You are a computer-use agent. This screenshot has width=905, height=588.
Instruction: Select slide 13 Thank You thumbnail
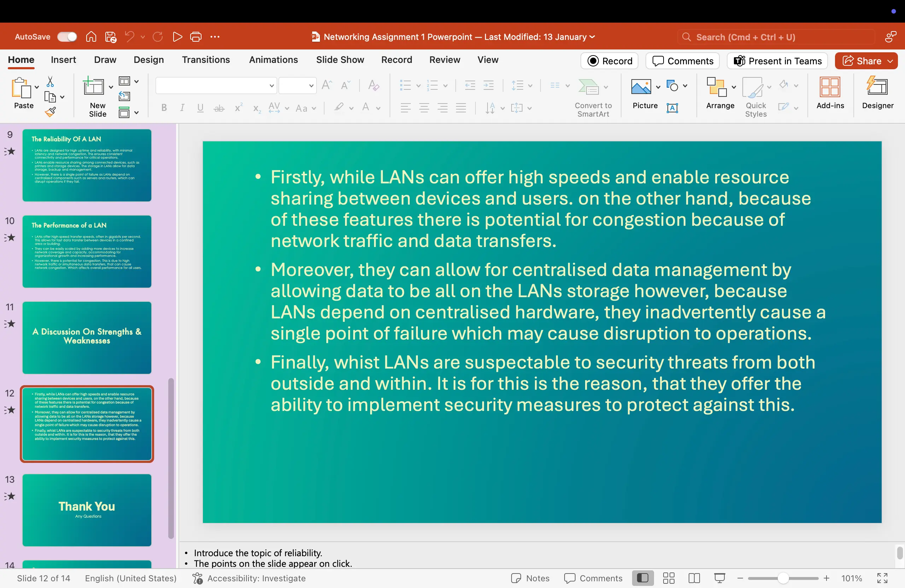pos(87,510)
